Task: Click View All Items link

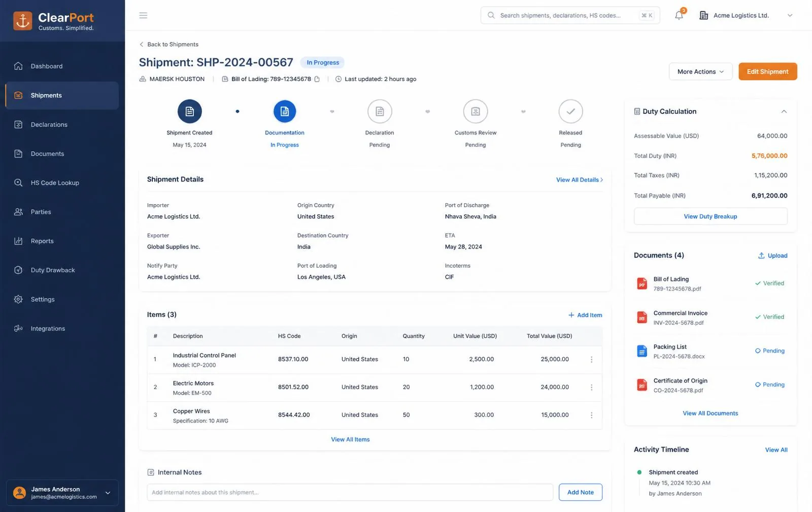Action: (x=350, y=439)
